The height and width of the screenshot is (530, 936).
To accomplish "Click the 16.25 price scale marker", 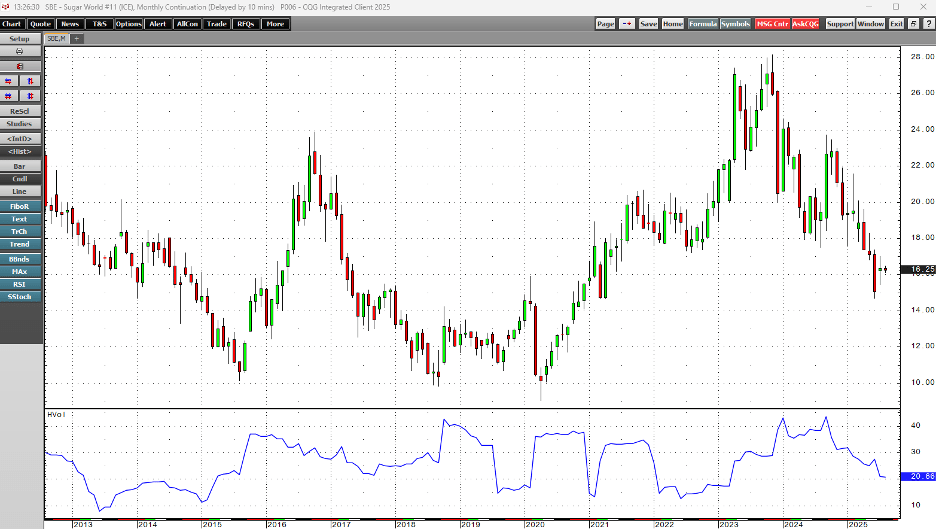I will pos(919,270).
